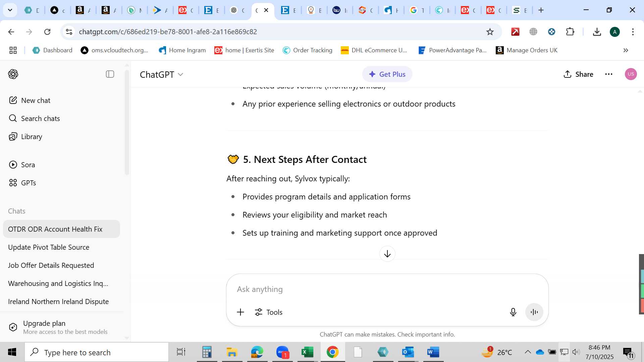The width and height of the screenshot is (644, 362).
Task: Jump to bottom with the down-arrow button
Action: pyautogui.click(x=387, y=254)
